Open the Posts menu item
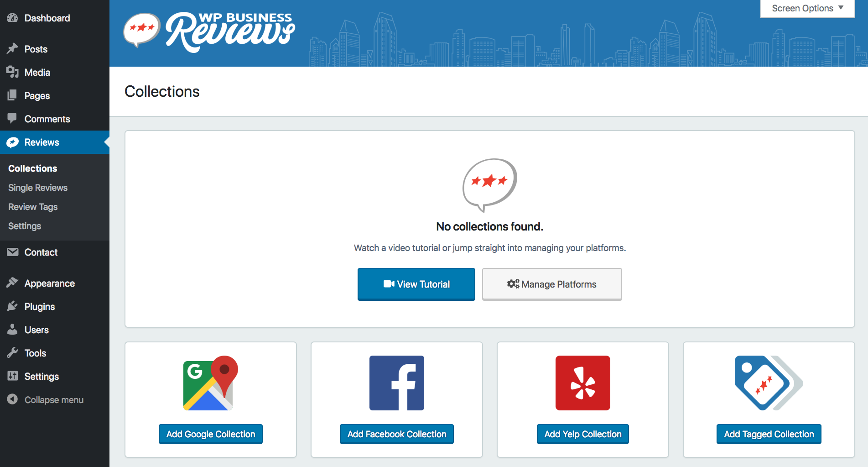Viewport: 868px width, 467px height. 55,49
